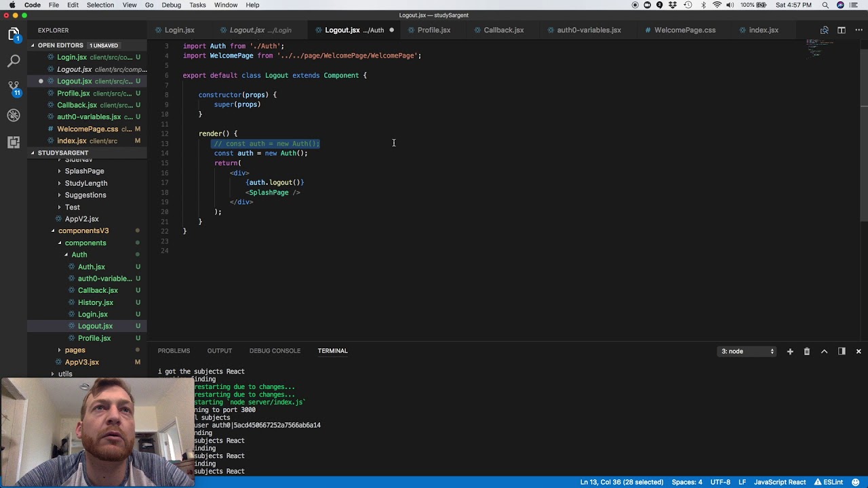Image resolution: width=868 pixels, height=488 pixels.
Task: Split the editor with the split icon
Action: pos(841,30)
